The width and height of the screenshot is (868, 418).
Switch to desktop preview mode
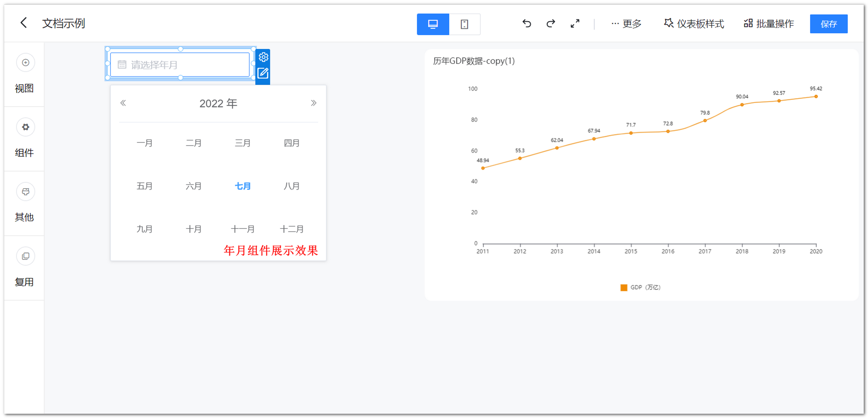433,24
